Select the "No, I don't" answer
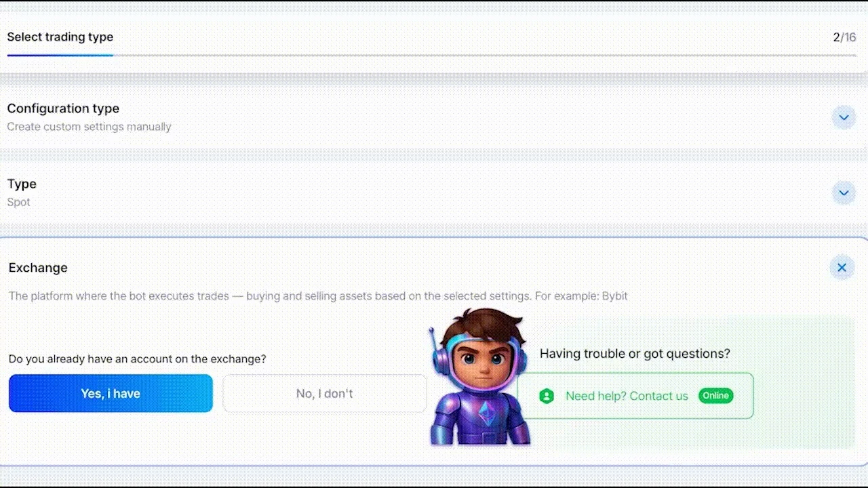The height and width of the screenshot is (488, 868). pyautogui.click(x=324, y=393)
